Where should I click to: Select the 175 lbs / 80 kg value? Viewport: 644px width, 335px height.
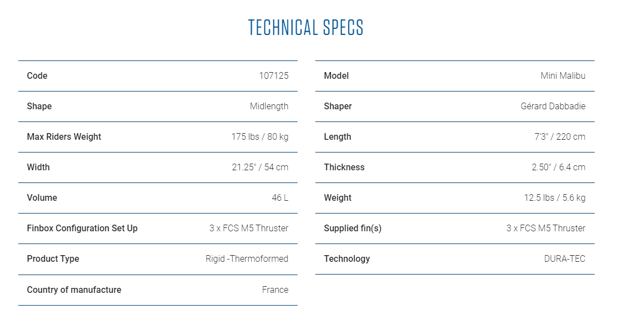point(259,136)
